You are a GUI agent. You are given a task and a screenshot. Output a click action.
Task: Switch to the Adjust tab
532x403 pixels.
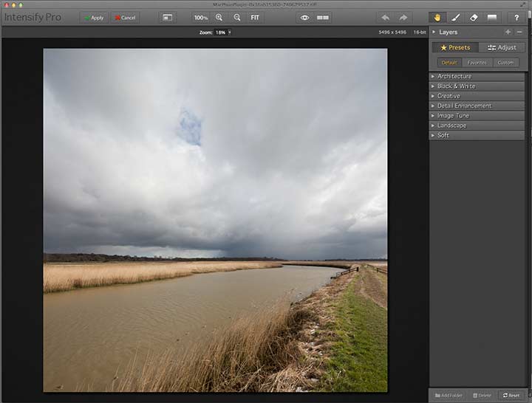coord(502,47)
